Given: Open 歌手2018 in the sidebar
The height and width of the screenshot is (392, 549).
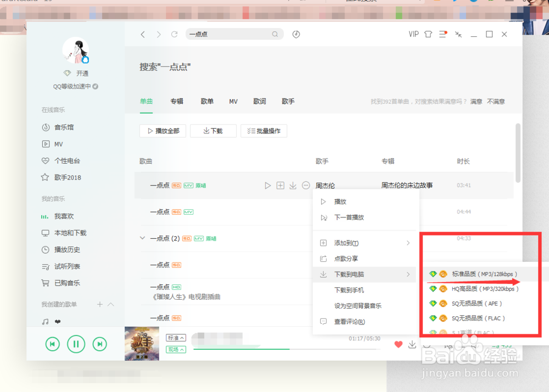Looking at the screenshot, I should point(61,177).
